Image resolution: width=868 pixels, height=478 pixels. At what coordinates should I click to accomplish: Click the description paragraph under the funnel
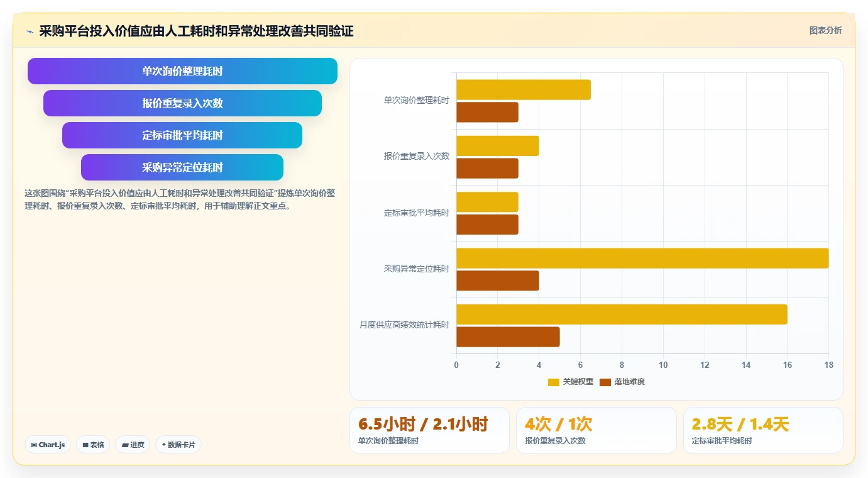[180, 199]
